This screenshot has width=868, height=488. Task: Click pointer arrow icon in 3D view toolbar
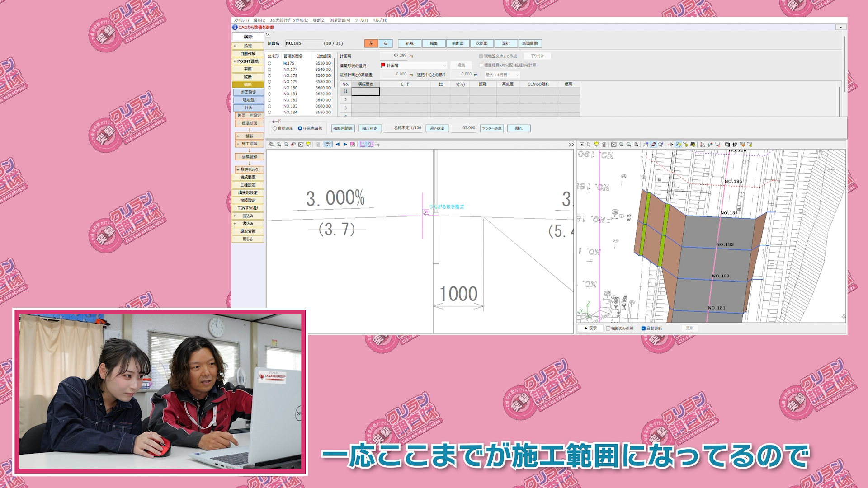pyautogui.click(x=589, y=145)
